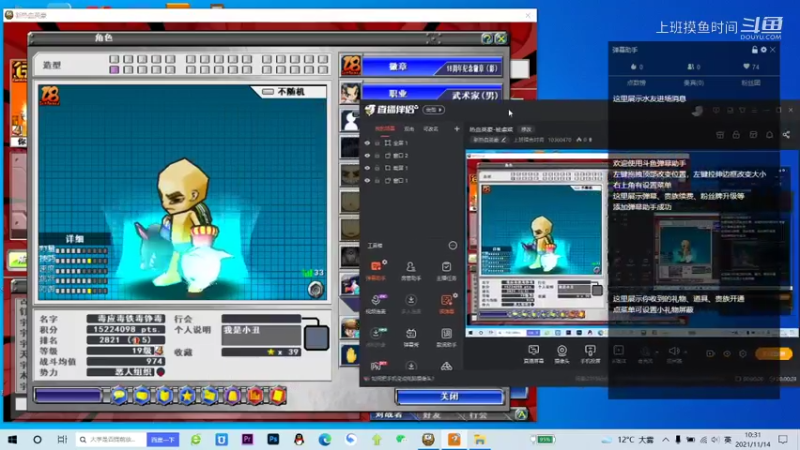Screen dimensions: 800x450
Task: Click the notification bell icon in Douyu window
Action: pyautogui.click(x=769, y=135)
